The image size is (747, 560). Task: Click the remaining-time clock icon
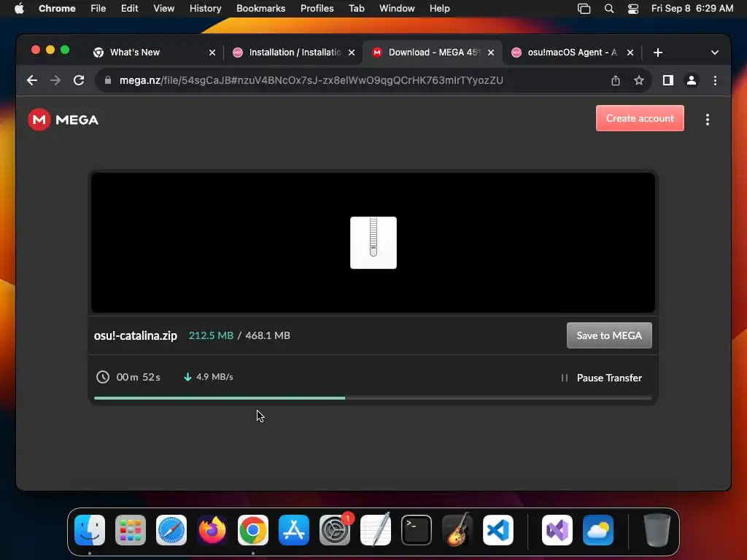coord(102,377)
